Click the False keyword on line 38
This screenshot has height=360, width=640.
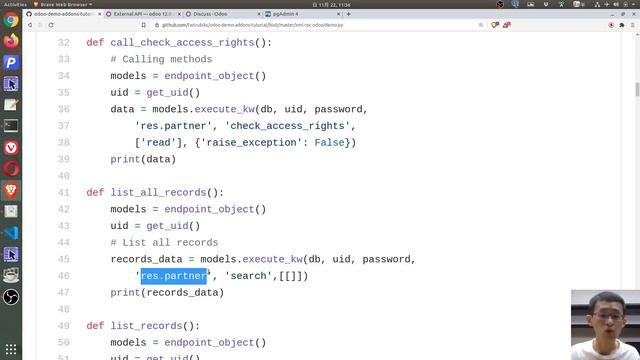(329, 142)
